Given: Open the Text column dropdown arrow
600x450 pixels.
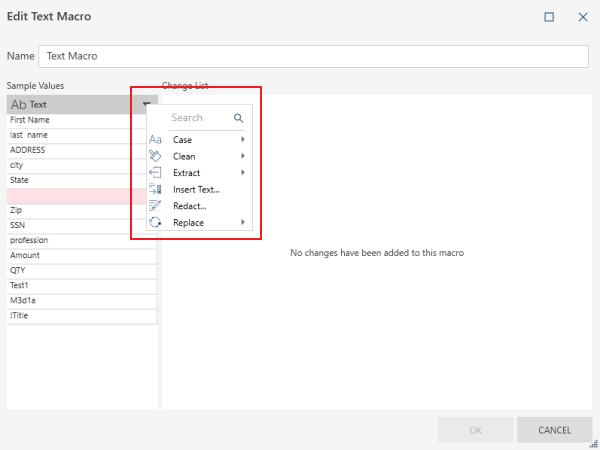Looking at the screenshot, I should click(x=147, y=104).
